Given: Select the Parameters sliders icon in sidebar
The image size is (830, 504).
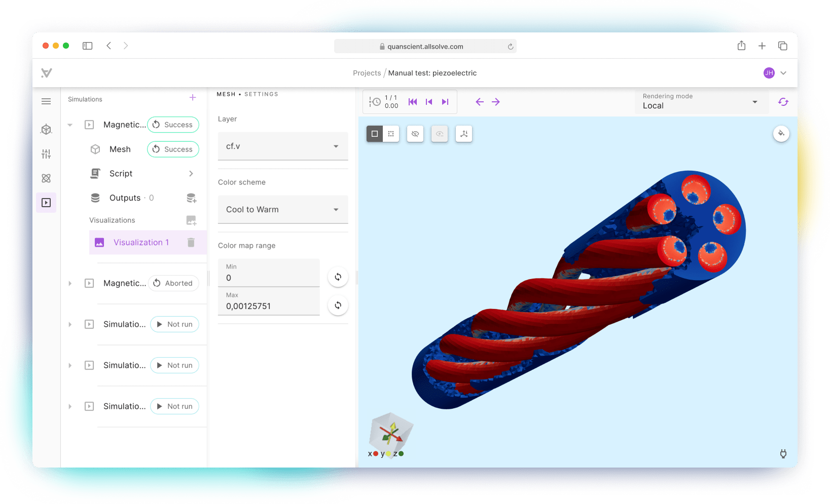Looking at the screenshot, I should [46, 154].
